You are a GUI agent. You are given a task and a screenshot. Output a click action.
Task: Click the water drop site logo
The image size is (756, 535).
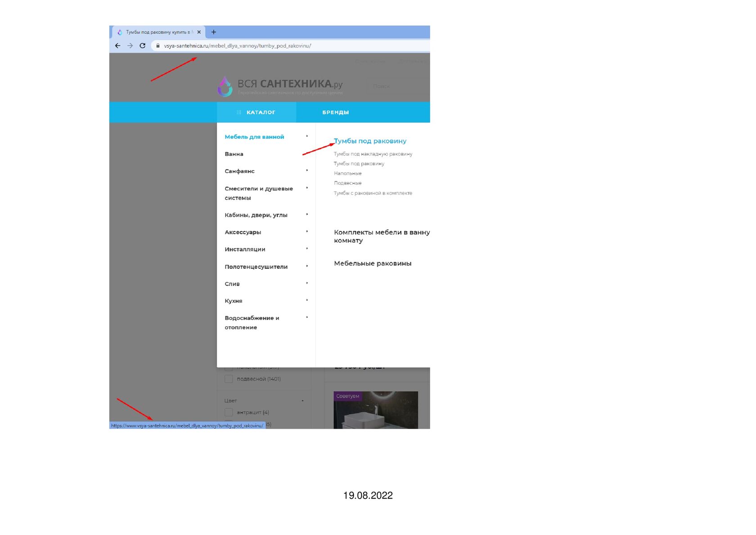pos(225,86)
